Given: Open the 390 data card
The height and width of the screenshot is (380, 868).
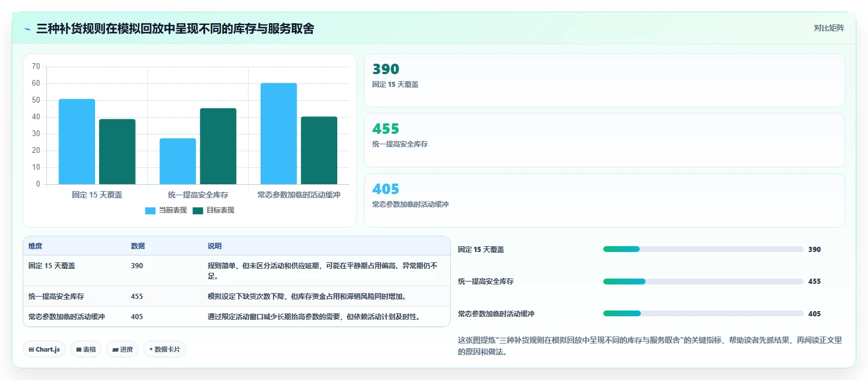Looking at the screenshot, I should (x=604, y=81).
